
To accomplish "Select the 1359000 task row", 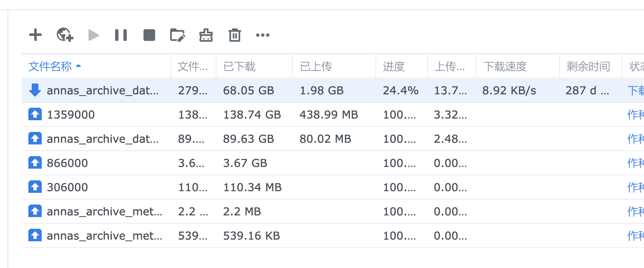I will (x=71, y=115).
